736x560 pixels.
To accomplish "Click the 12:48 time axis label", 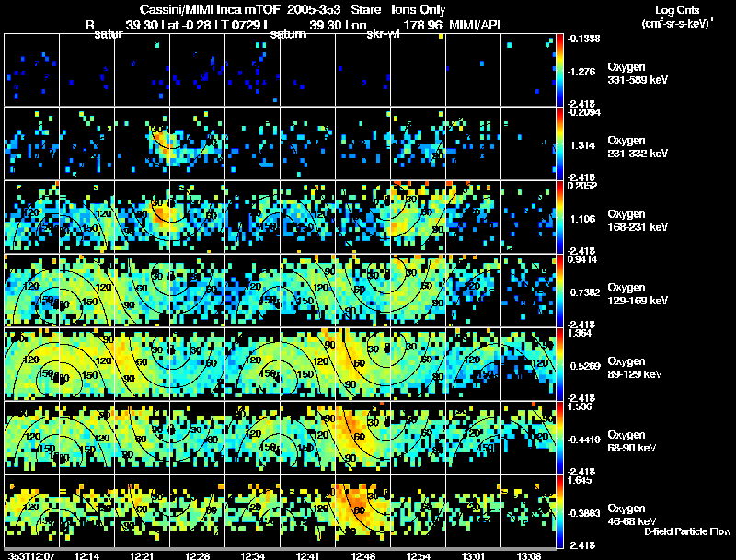I will (x=362, y=555).
